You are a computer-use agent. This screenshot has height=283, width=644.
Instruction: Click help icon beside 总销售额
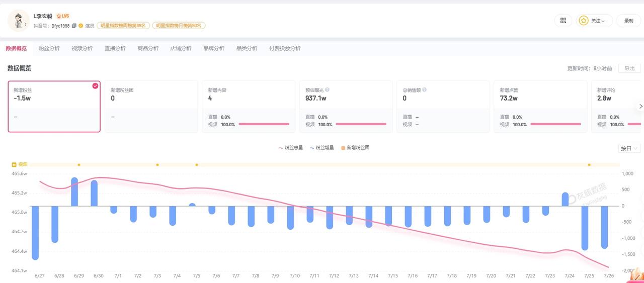point(425,90)
